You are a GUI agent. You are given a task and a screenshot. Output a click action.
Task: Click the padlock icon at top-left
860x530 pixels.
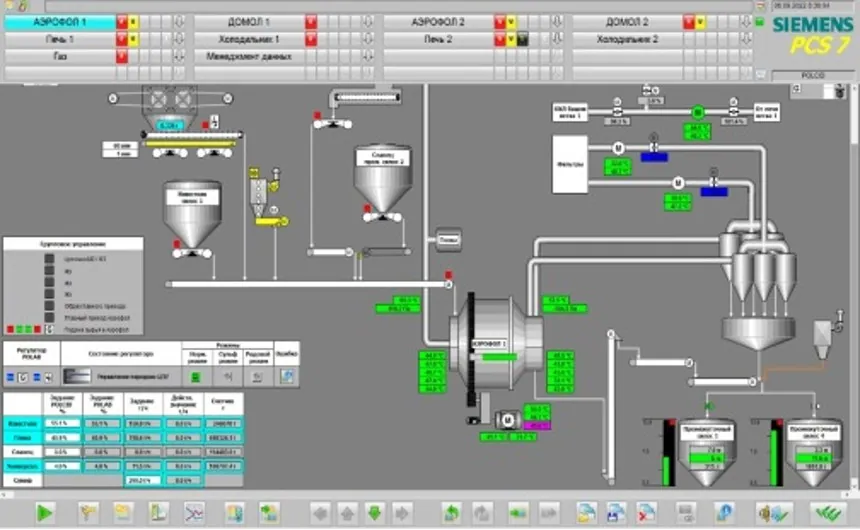point(22,6)
